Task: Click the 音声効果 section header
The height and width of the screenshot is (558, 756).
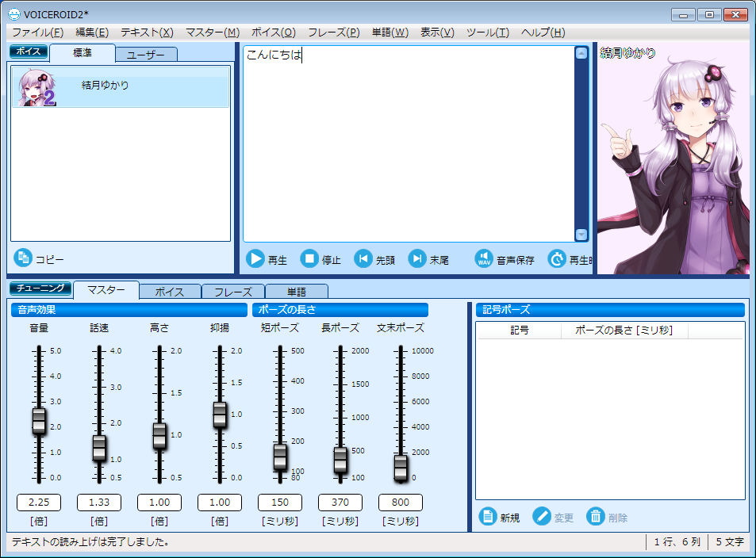Action: click(129, 309)
